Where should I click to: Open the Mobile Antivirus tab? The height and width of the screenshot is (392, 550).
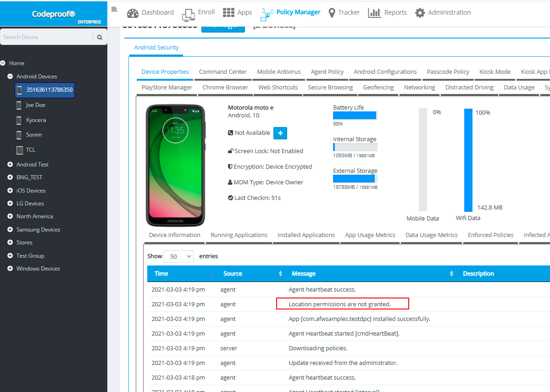[279, 72]
